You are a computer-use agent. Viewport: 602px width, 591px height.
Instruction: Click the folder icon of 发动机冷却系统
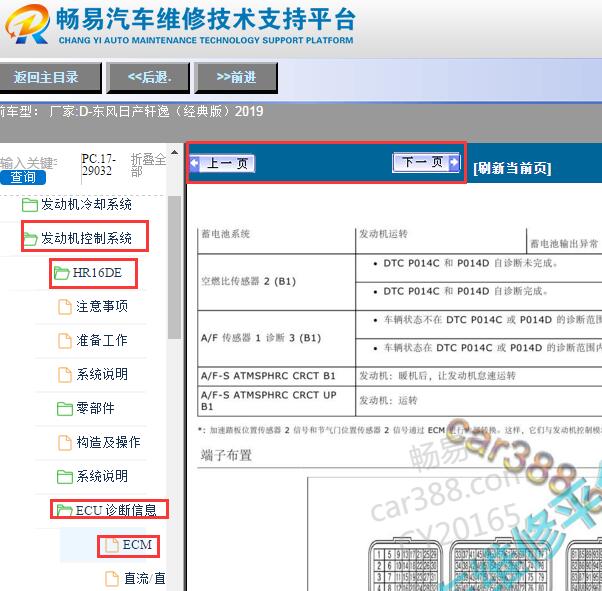pos(30,205)
